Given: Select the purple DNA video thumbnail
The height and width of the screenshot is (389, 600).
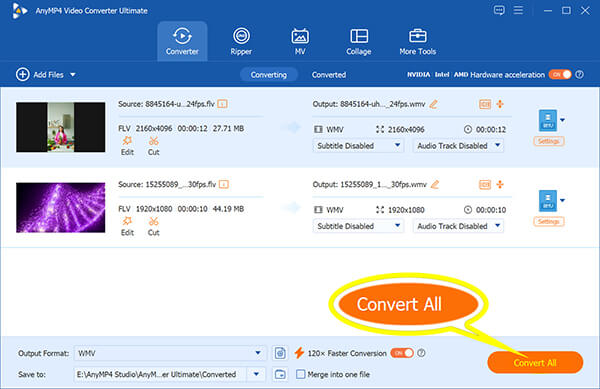Looking at the screenshot, I should pyautogui.click(x=60, y=207).
